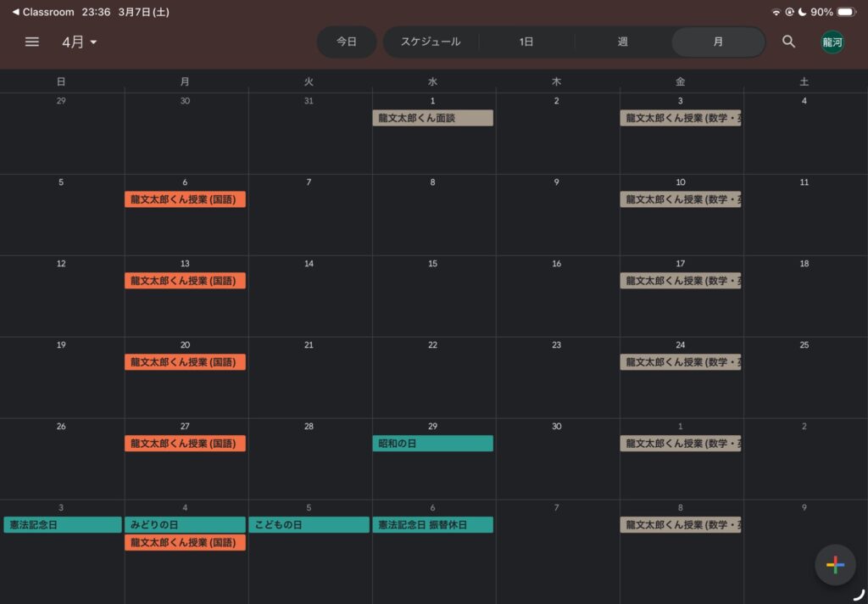Open 昭和の日 holiday event
The width and height of the screenshot is (868, 604).
(x=432, y=444)
